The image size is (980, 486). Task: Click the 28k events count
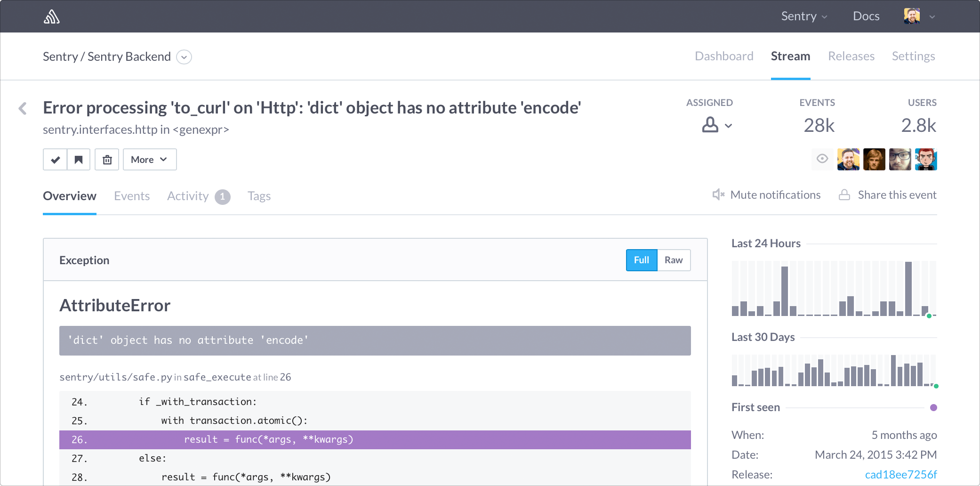click(819, 125)
